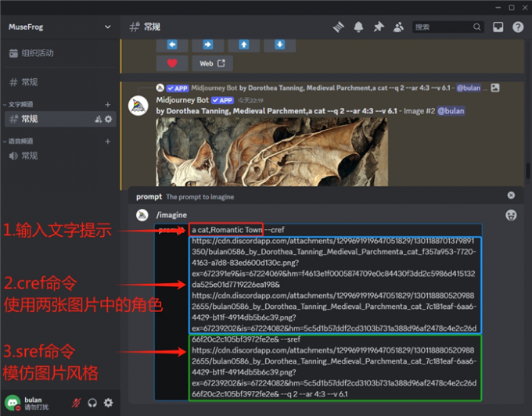Focus the 搜索 search field
The image size is (532, 416).
coord(448,27)
